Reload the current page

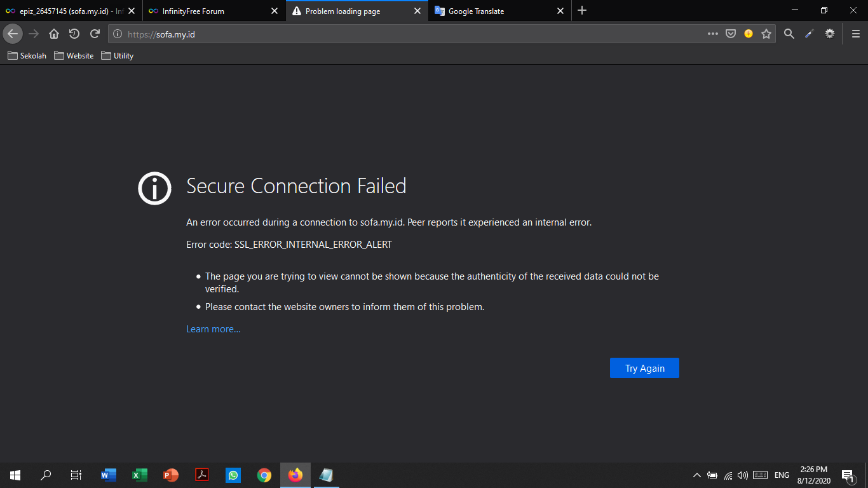95,34
